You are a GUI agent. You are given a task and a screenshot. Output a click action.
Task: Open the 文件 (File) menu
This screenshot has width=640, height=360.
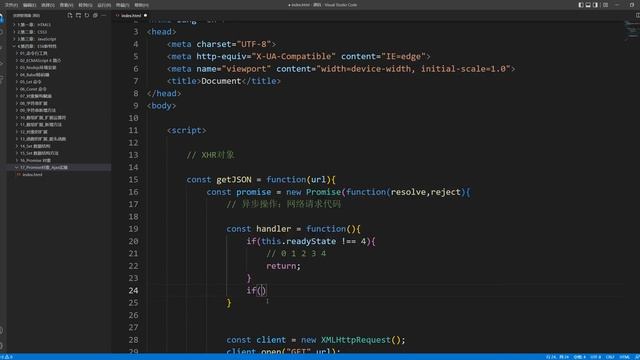tap(11, 5)
